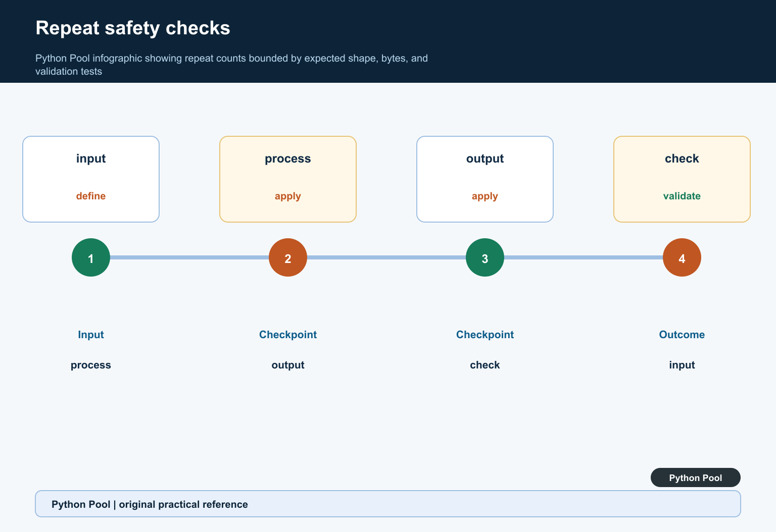Click the word input below Outcome
The height and width of the screenshot is (532, 776).
point(682,365)
